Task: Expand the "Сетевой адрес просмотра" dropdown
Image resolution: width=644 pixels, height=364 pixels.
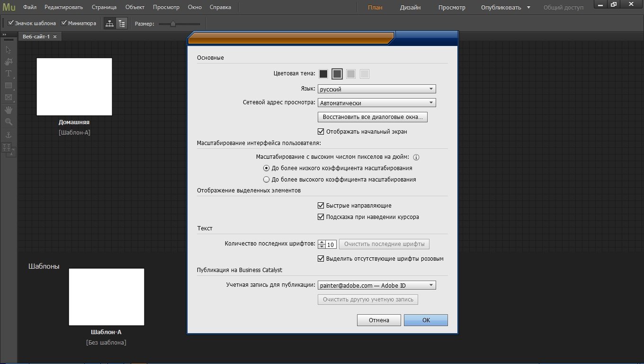Action: (376, 103)
